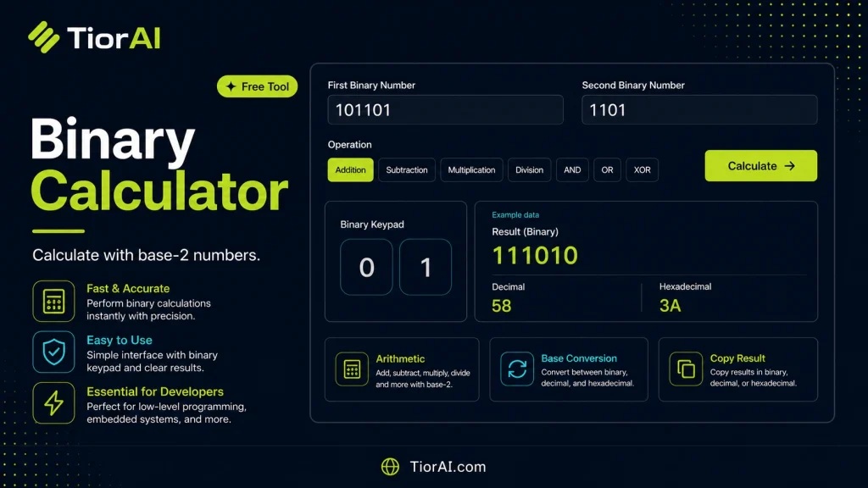
Task: Click the calculator icon beside Fast & Accurate
Action: 53,302
